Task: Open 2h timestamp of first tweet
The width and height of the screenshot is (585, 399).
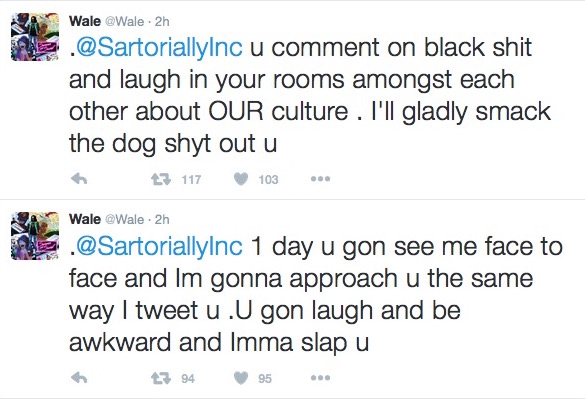Action: 162,22
